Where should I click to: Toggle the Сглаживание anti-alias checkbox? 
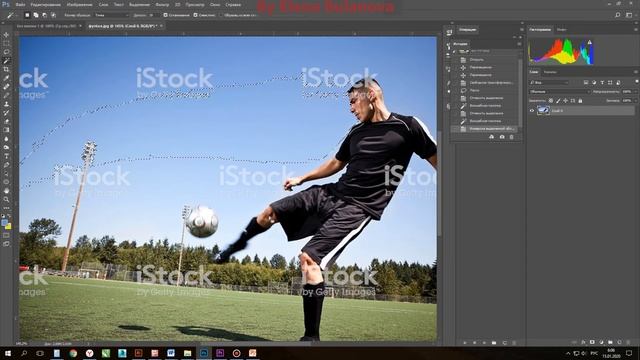tap(165, 15)
